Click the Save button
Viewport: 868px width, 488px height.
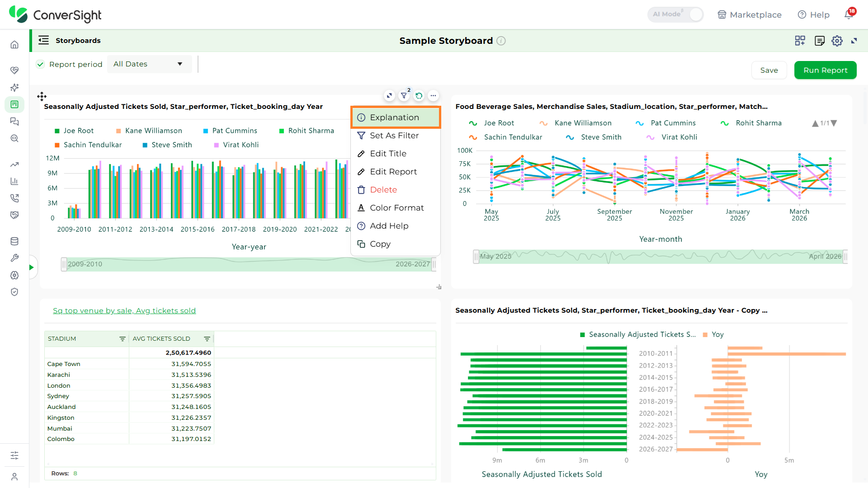click(x=769, y=70)
